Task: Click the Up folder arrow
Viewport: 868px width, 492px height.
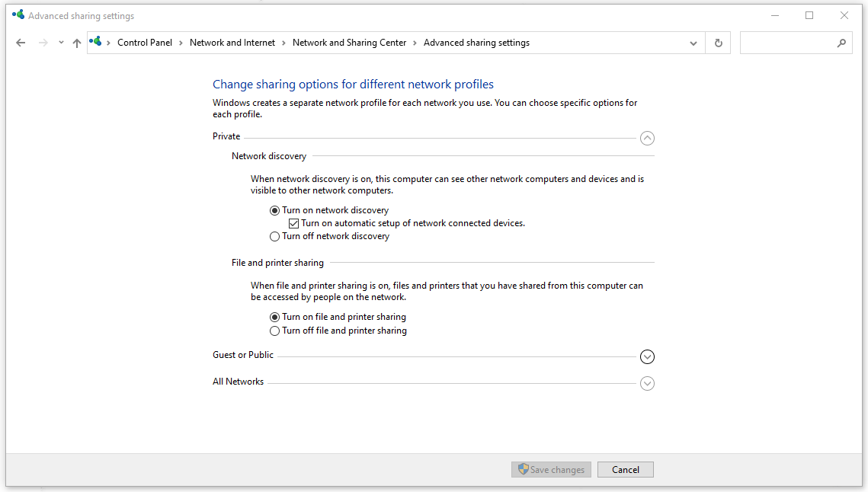Action: coord(76,43)
